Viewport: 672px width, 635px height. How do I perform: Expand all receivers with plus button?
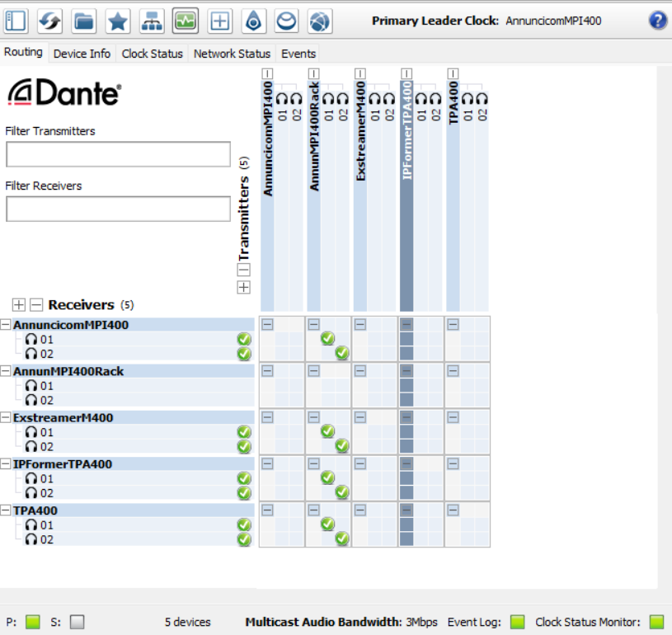pyautogui.click(x=19, y=305)
